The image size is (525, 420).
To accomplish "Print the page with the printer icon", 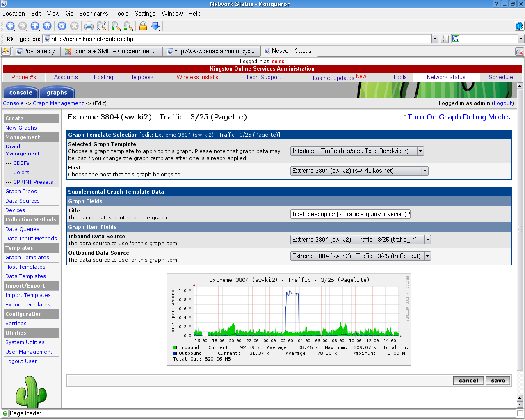I will 89,26.
